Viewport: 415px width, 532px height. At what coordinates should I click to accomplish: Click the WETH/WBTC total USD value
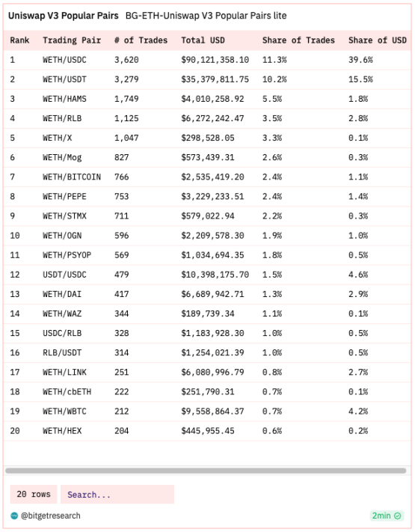[x=212, y=412]
